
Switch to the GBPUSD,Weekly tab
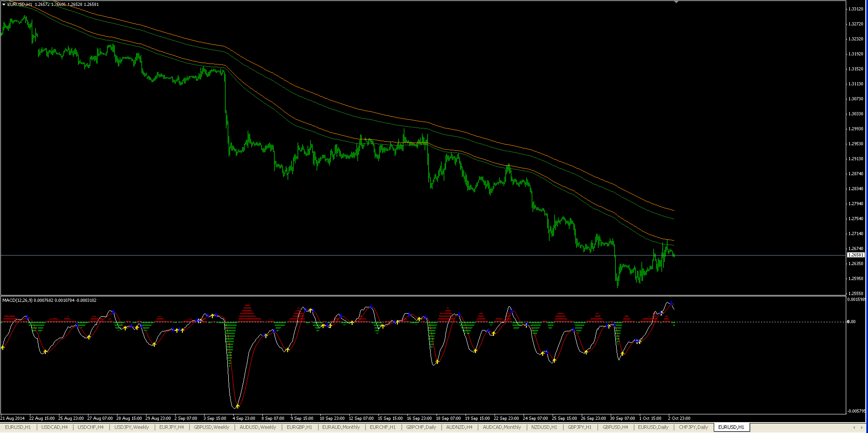point(211,427)
